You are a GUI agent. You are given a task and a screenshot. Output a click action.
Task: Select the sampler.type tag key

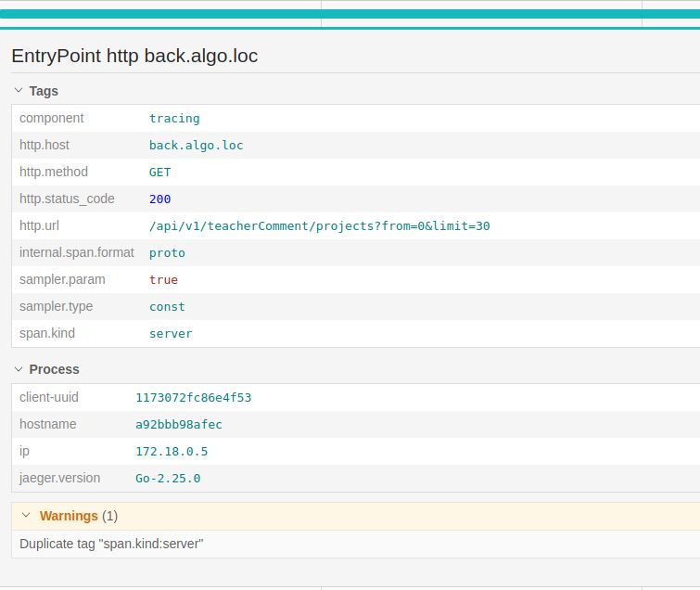pos(56,306)
